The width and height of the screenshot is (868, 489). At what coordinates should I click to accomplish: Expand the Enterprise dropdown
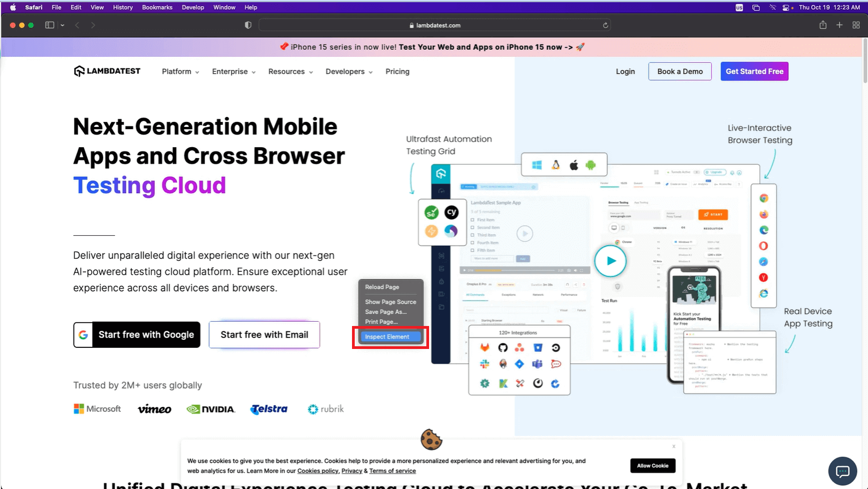pos(234,72)
